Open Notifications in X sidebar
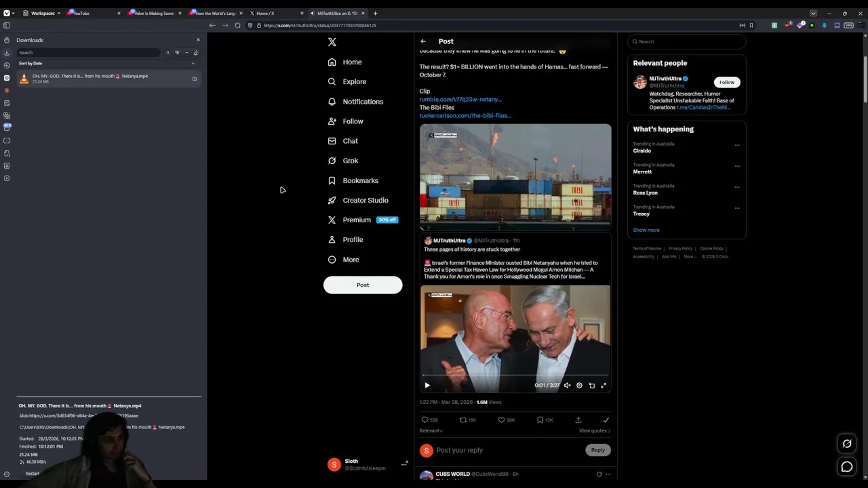 (x=355, y=102)
